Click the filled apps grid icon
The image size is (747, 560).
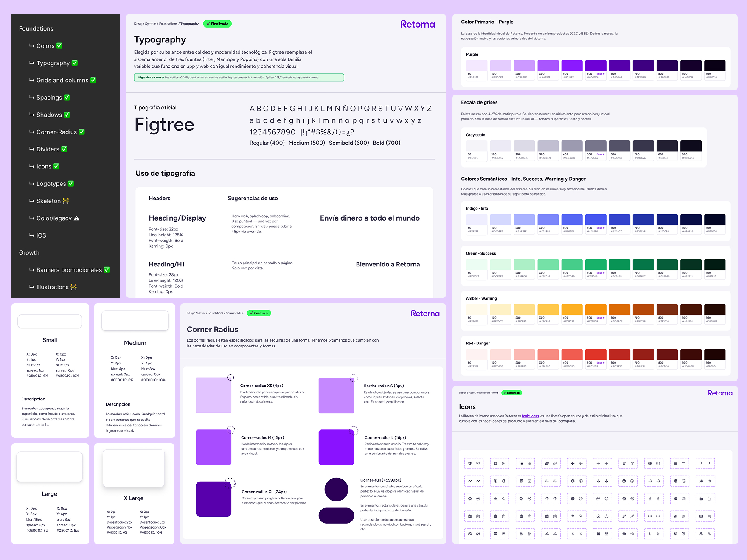click(521, 463)
